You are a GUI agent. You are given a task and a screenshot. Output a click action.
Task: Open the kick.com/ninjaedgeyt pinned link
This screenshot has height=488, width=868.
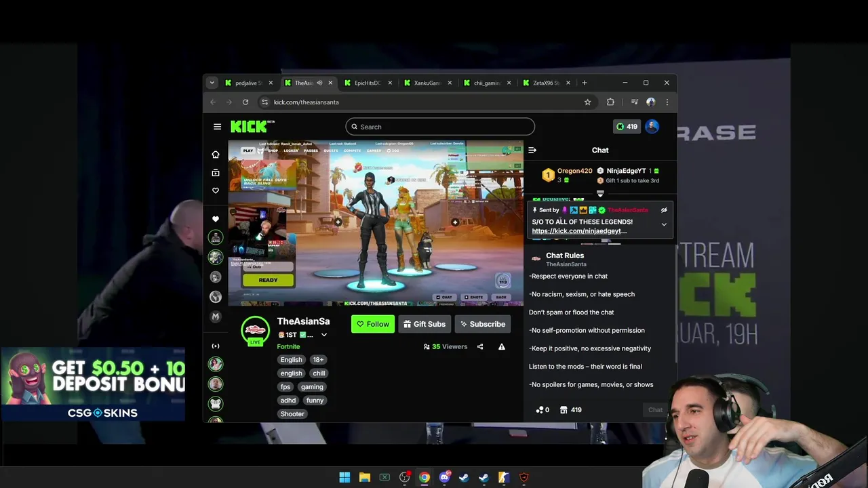point(579,231)
